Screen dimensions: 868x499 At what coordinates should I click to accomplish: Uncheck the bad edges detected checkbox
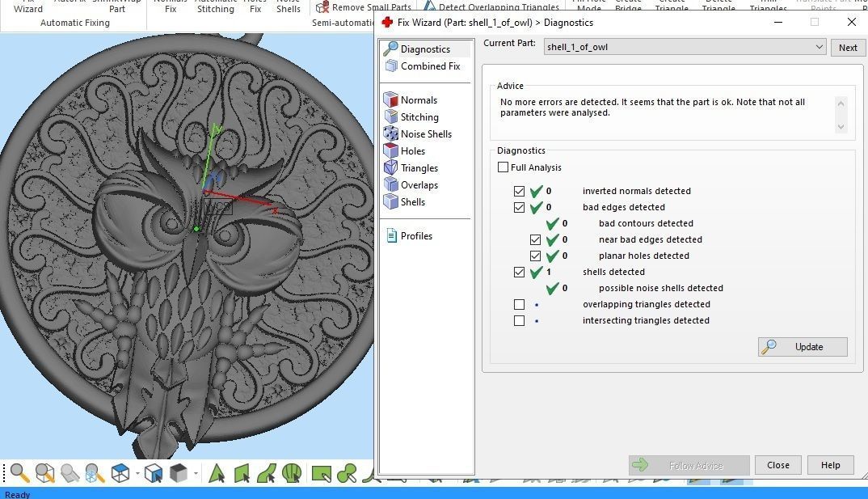pos(519,207)
